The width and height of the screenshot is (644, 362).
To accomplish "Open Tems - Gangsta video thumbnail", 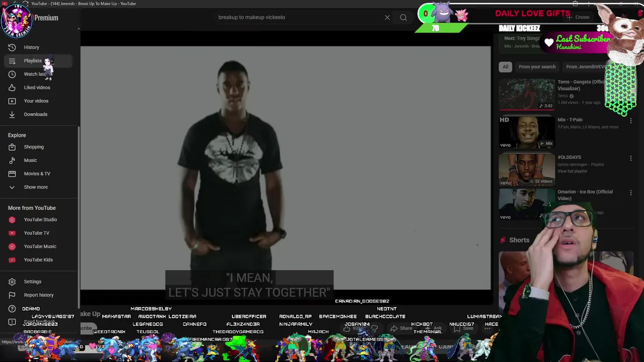I will click(527, 95).
